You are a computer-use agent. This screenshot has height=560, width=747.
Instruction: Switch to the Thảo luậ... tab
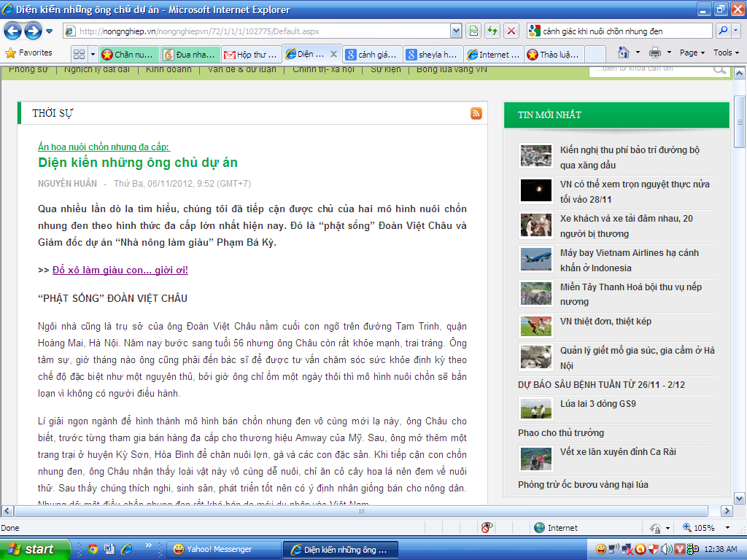(553, 55)
